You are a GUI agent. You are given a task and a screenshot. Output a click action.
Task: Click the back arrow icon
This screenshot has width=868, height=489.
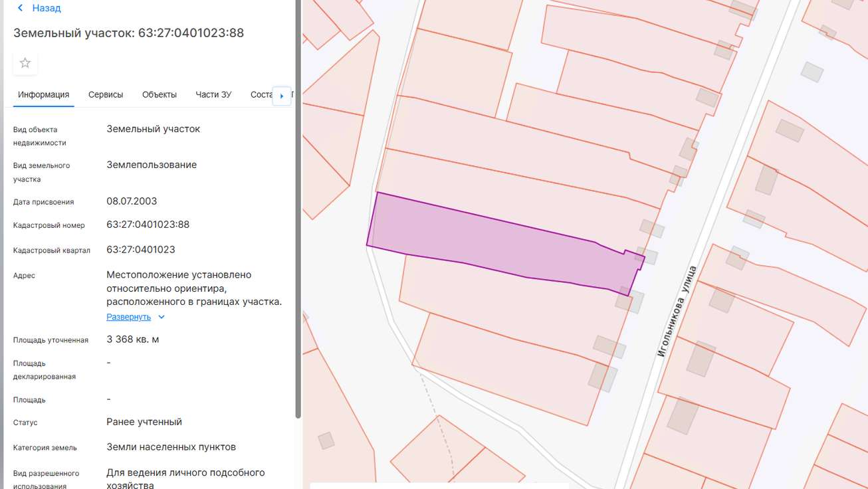point(20,8)
